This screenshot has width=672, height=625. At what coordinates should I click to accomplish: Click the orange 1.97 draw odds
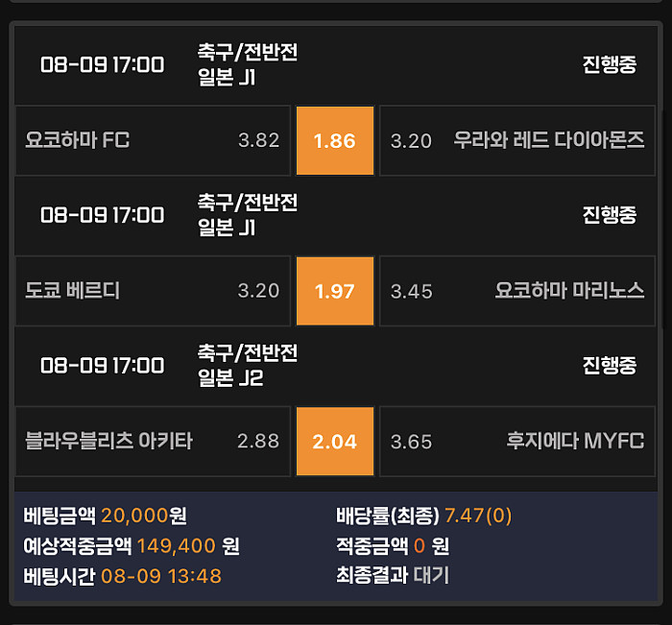(x=334, y=291)
